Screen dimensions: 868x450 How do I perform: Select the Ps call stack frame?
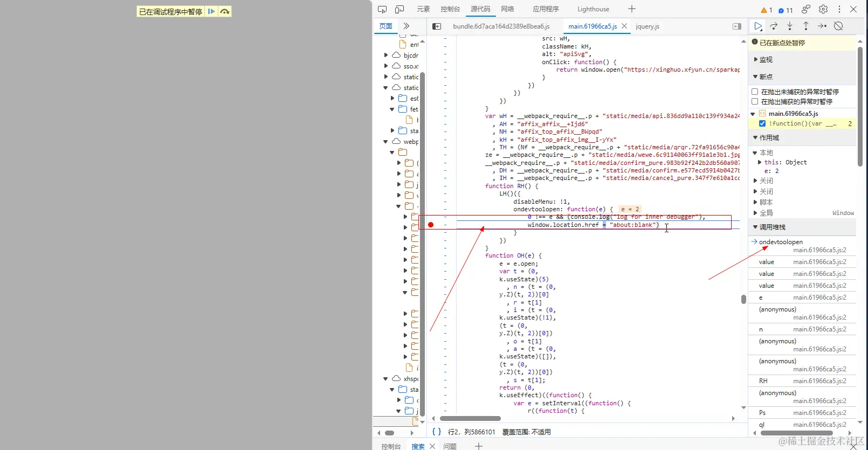[x=802, y=413]
